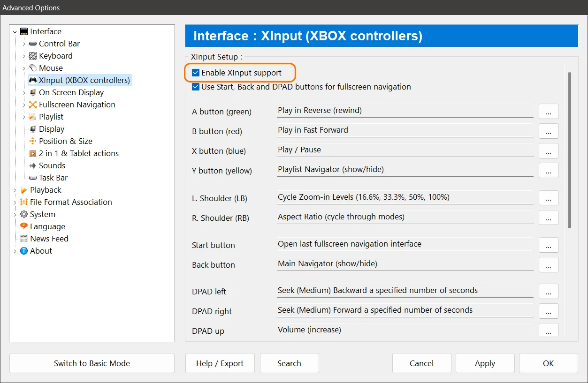Image resolution: width=588 pixels, height=383 pixels.
Task: Browse action for A button (green)
Action: 549,111
